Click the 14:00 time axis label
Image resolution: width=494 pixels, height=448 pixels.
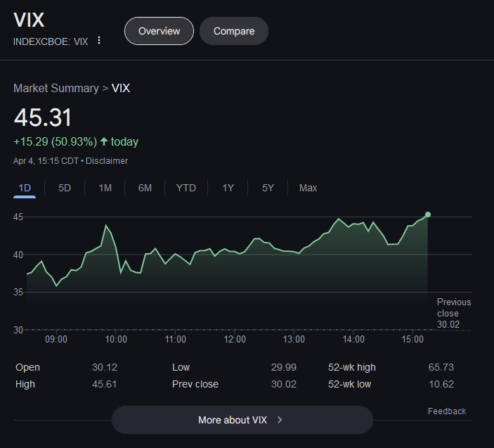[x=353, y=339]
